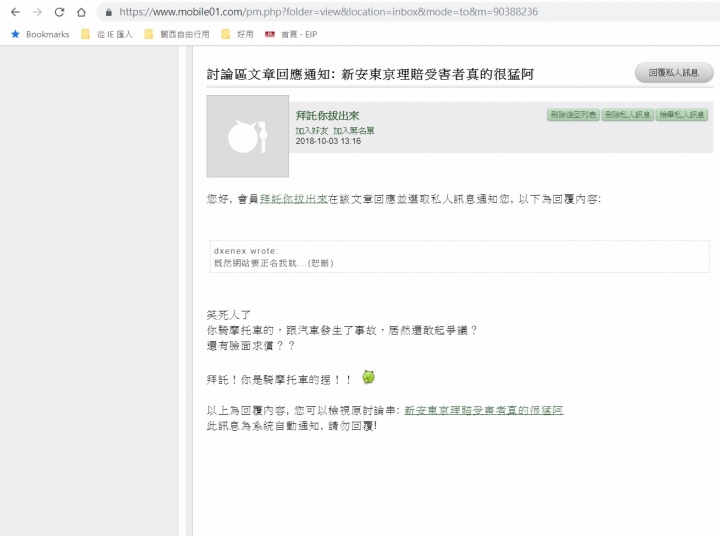
Task: Reload the page with the refresh icon
Action: point(59,12)
